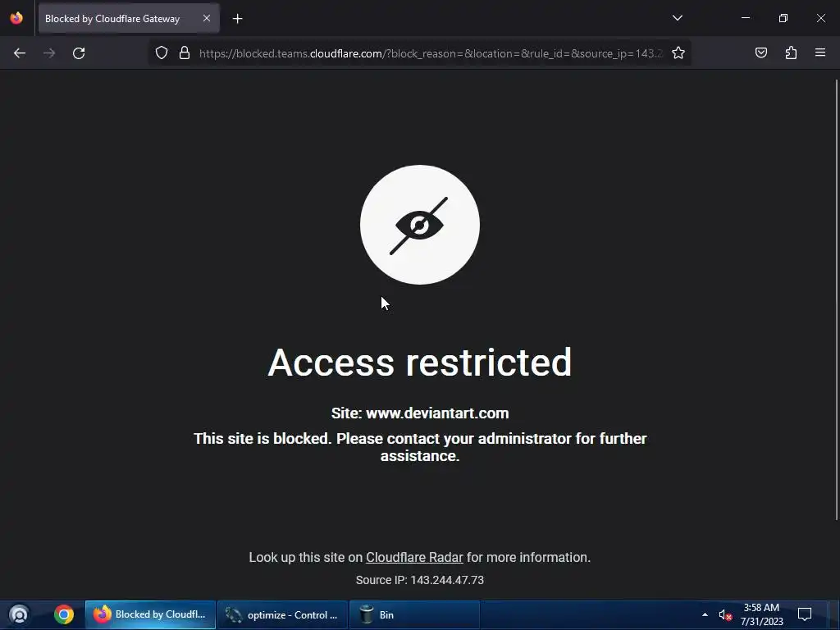Open the Cloudflare Radar link
This screenshot has width=840, height=630.
point(414,557)
